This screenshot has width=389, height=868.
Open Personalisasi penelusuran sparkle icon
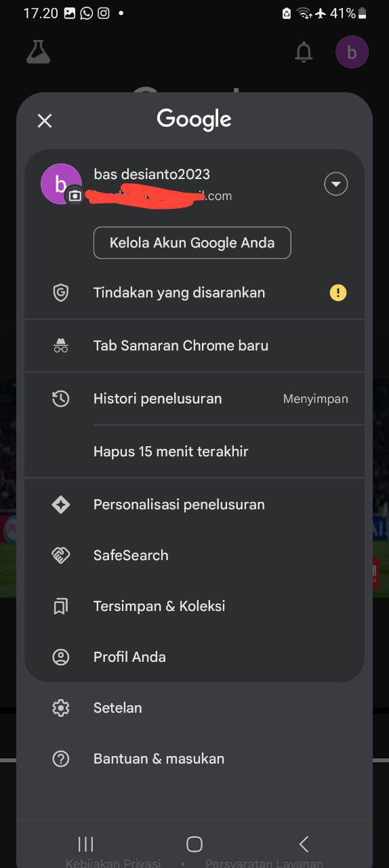pyautogui.click(x=61, y=505)
